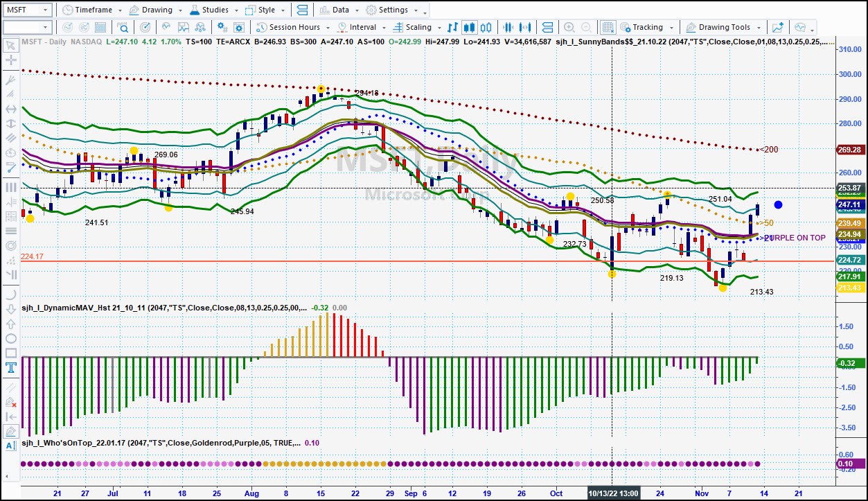868x501 pixels.
Task: Click the zoom in magnifier icon
Action: [569, 28]
